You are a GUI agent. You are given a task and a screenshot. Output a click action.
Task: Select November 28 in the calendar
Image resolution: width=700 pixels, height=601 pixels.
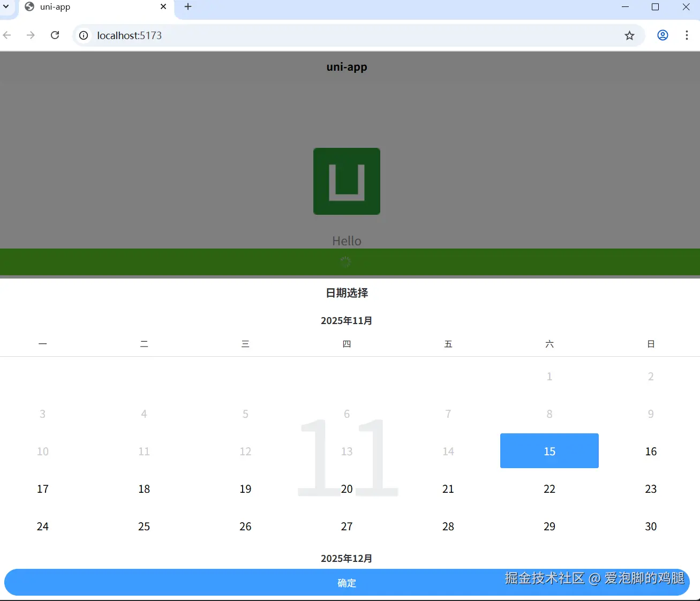tap(448, 527)
